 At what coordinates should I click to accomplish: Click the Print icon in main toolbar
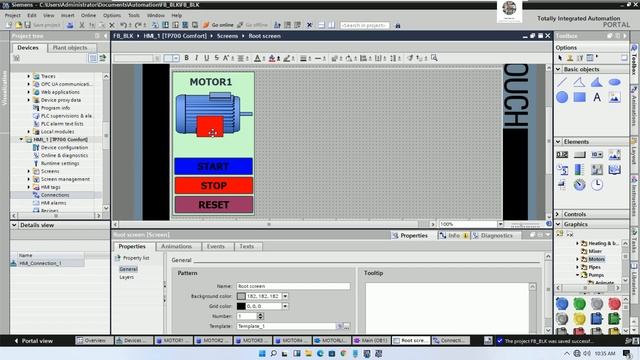point(70,25)
